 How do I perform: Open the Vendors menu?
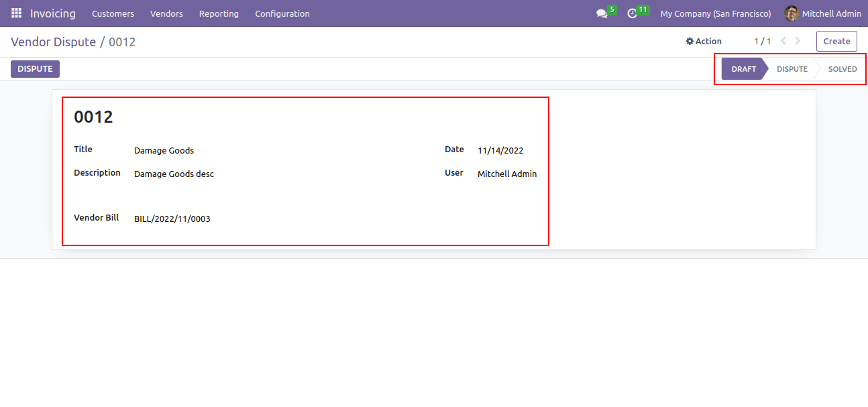click(166, 13)
